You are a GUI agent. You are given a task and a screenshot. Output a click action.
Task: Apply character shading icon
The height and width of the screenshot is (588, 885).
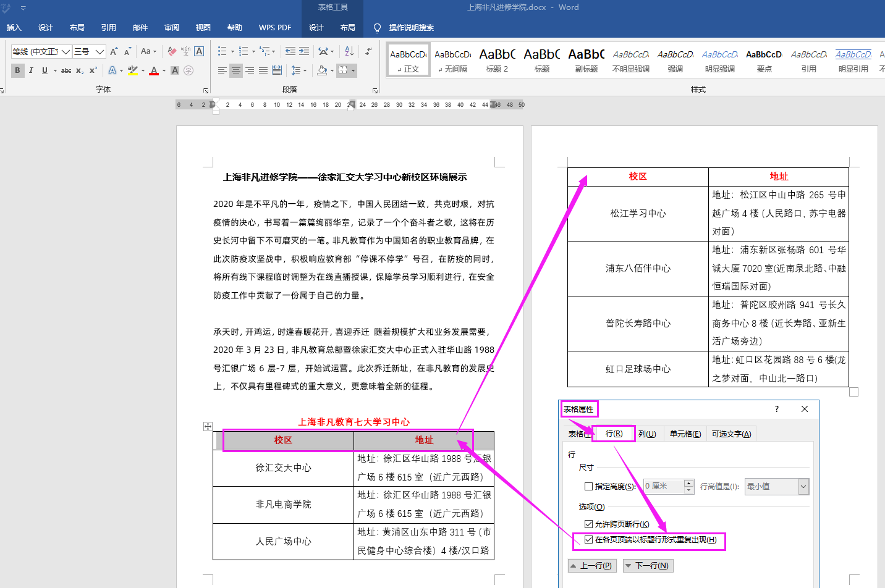point(175,70)
